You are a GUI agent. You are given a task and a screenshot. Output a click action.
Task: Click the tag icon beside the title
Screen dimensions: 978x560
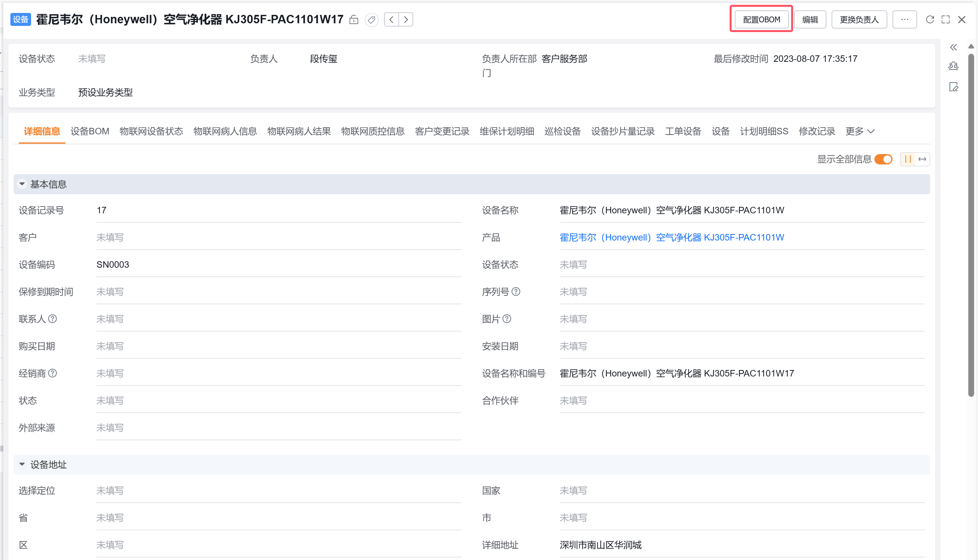[x=372, y=20]
